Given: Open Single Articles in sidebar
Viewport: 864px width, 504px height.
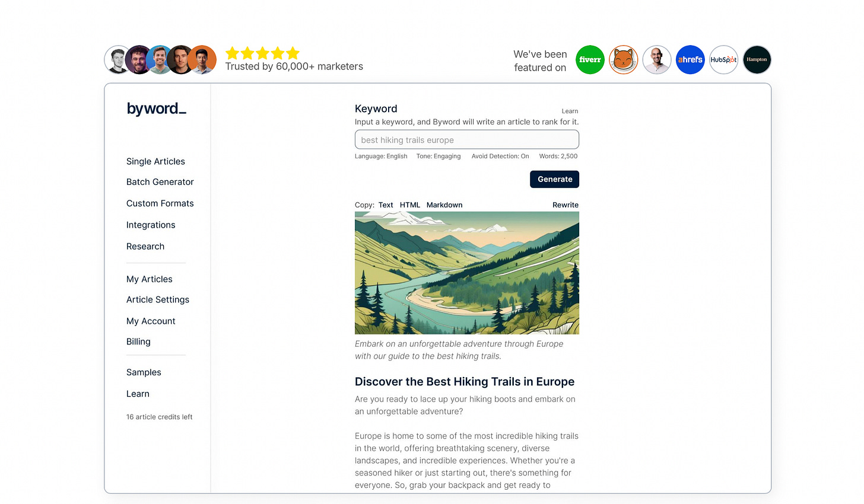Looking at the screenshot, I should [155, 161].
